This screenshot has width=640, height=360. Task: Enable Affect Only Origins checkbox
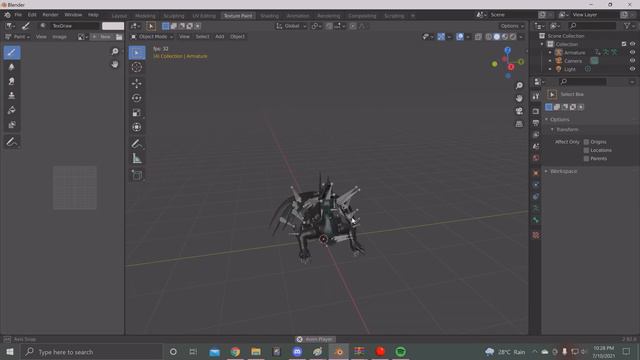click(x=586, y=142)
